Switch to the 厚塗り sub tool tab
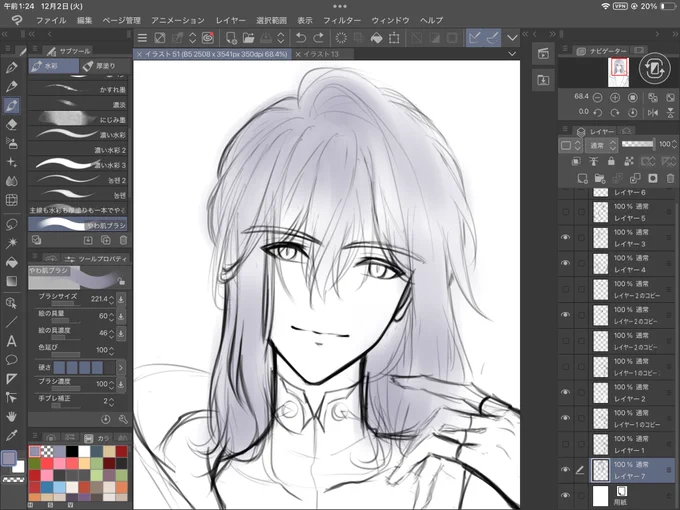 105,66
